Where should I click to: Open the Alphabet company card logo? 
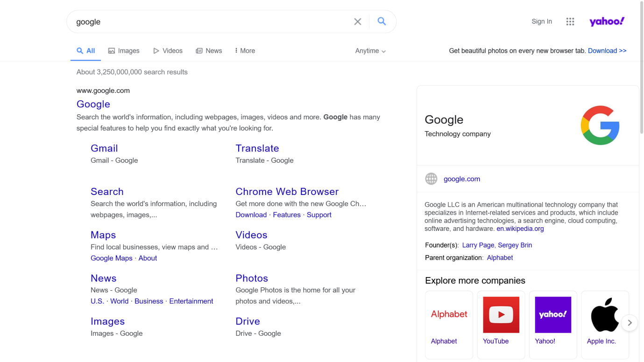[449, 314]
